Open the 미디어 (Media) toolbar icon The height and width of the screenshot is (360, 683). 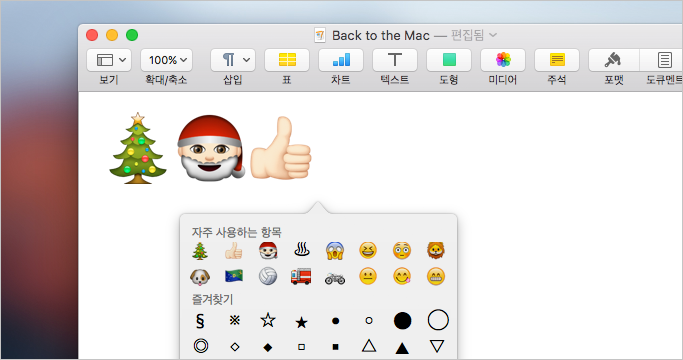[x=503, y=60]
